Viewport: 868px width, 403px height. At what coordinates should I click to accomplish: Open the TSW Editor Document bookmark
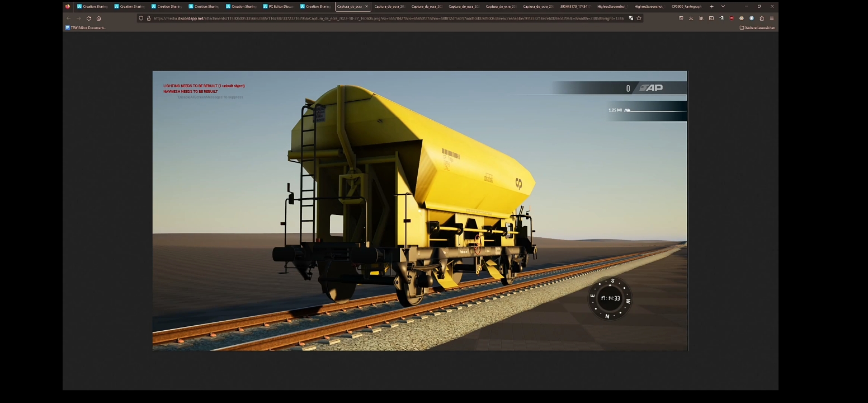[x=86, y=27]
